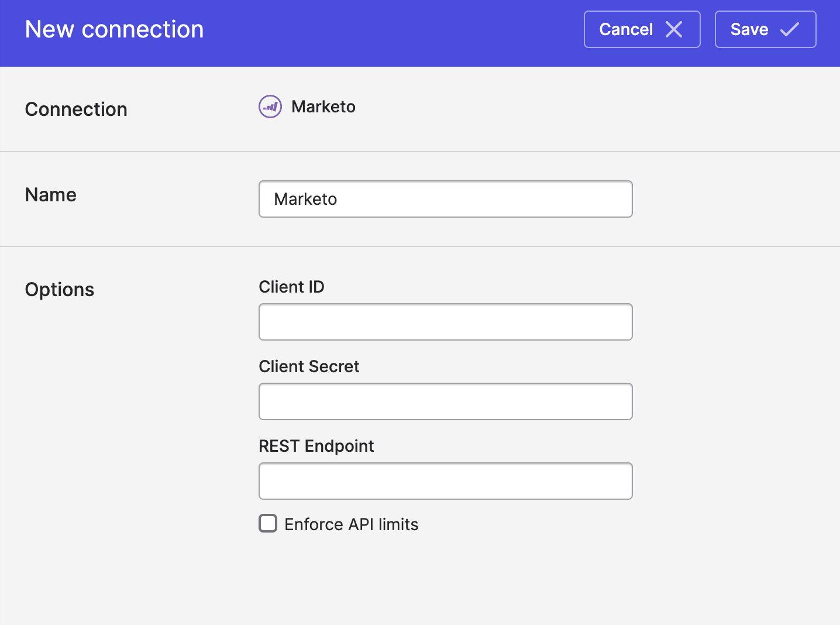
Task: Cancel the new connection
Action: click(x=642, y=29)
